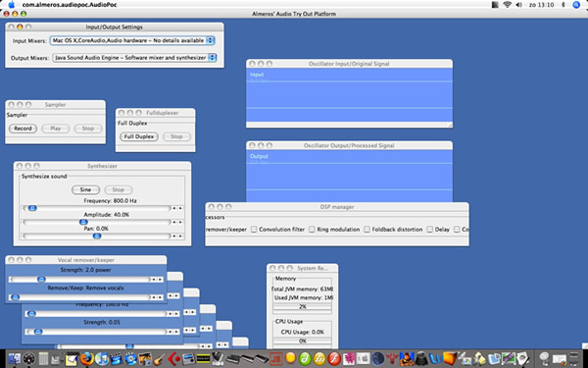This screenshot has height=368, width=588.
Task: Click the 'Input' label in oscillator
Action: [257, 75]
